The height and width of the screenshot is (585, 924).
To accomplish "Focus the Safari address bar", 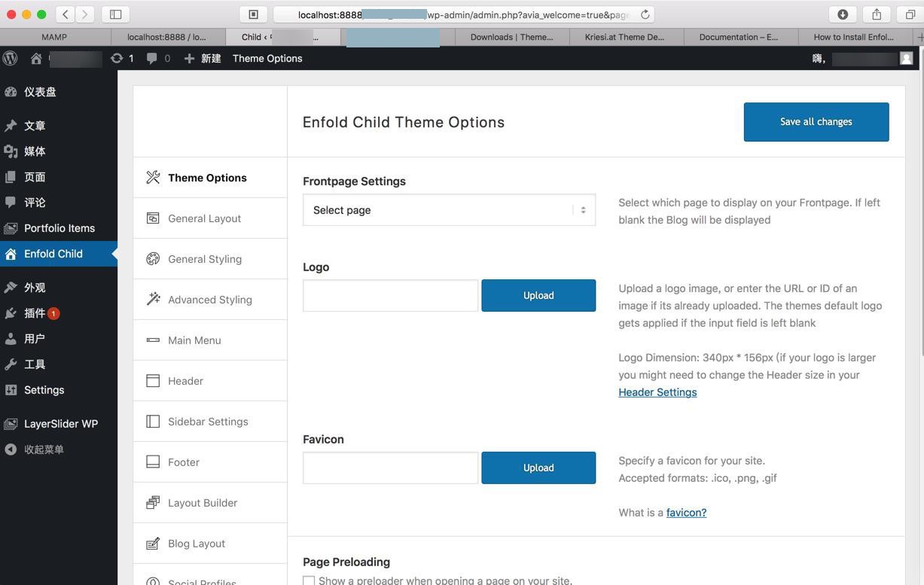I will pos(463,14).
